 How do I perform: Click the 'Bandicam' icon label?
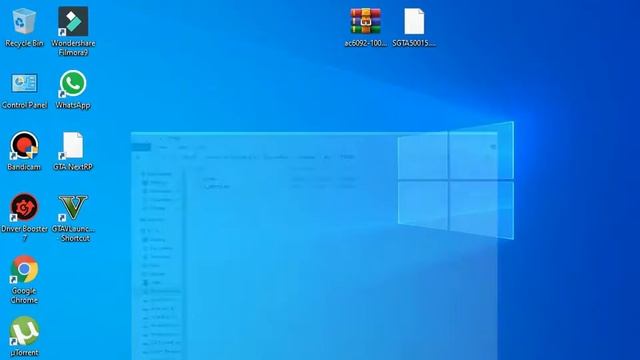pyautogui.click(x=24, y=167)
